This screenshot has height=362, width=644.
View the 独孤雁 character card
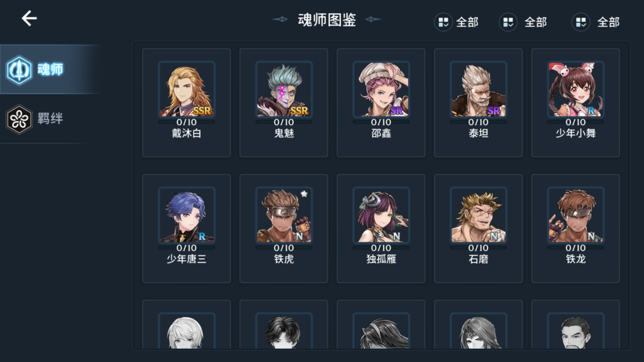tap(381, 228)
